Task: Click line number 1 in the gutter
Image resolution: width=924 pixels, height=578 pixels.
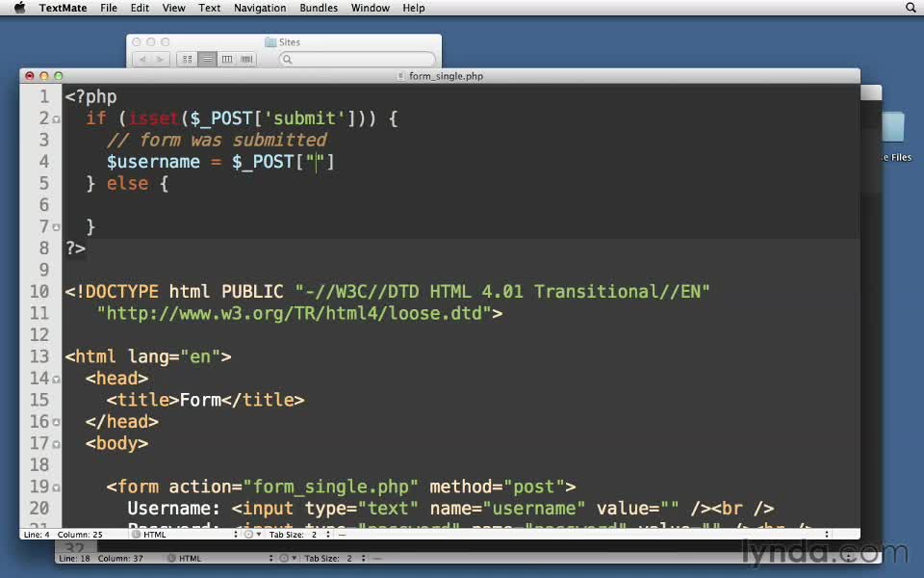Action: pyautogui.click(x=44, y=96)
